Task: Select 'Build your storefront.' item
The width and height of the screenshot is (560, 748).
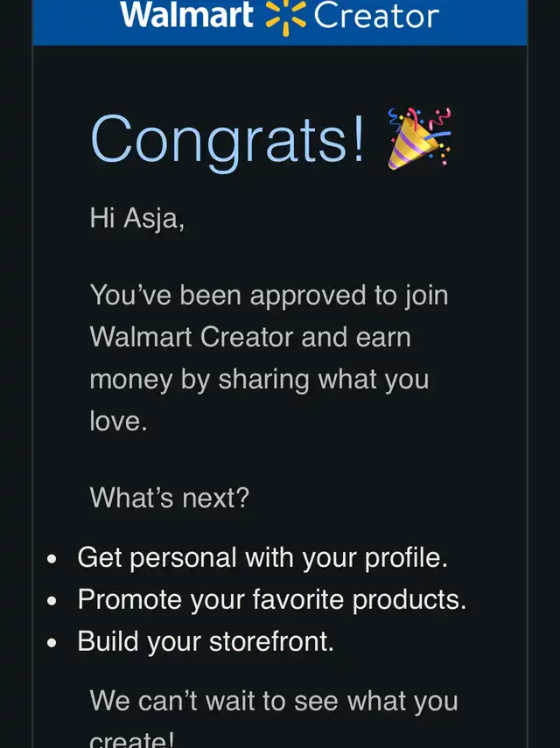Action: [206, 641]
